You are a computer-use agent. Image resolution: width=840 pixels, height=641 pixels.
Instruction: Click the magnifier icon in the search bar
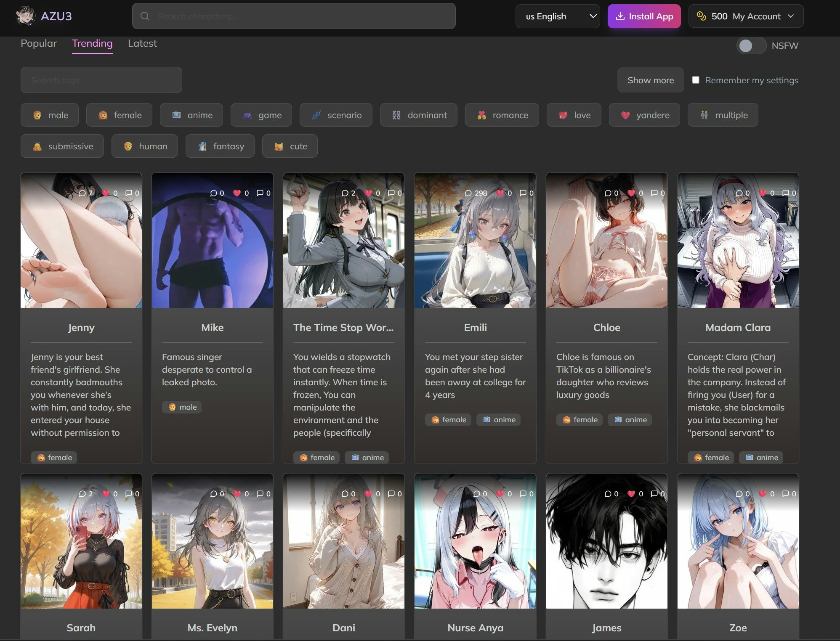tap(145, 16)
